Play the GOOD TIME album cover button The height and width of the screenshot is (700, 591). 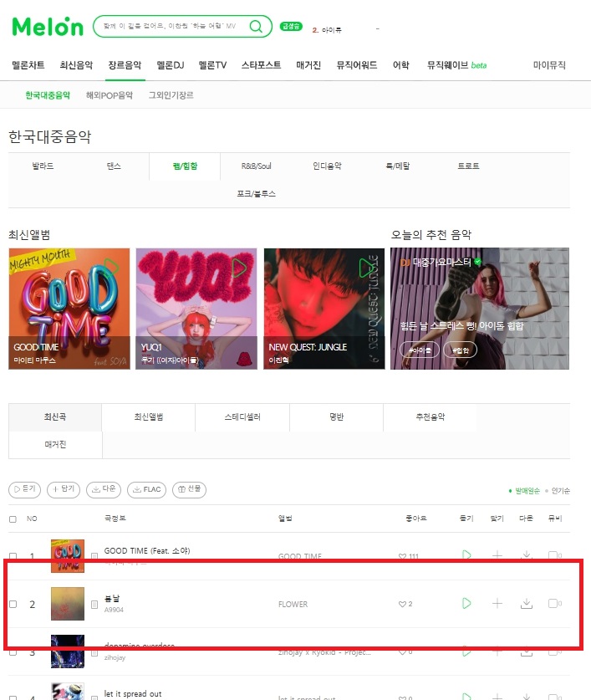click(110, 268)
